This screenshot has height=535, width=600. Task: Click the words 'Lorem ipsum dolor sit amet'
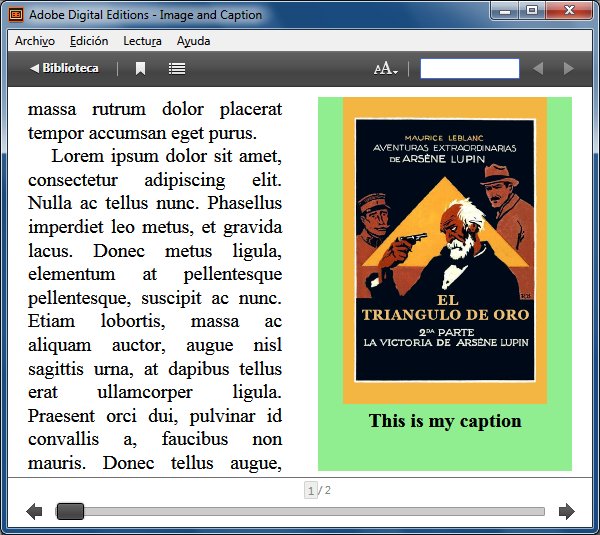pos(166,156)
